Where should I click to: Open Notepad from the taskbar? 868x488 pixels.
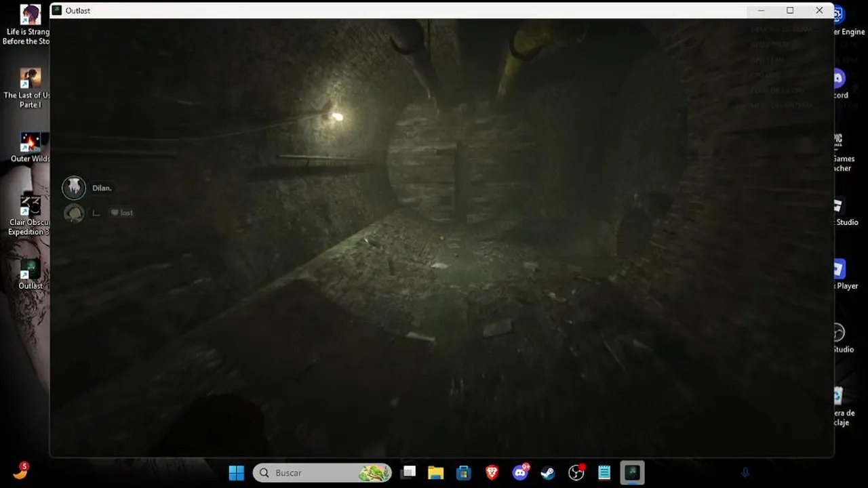604,472
